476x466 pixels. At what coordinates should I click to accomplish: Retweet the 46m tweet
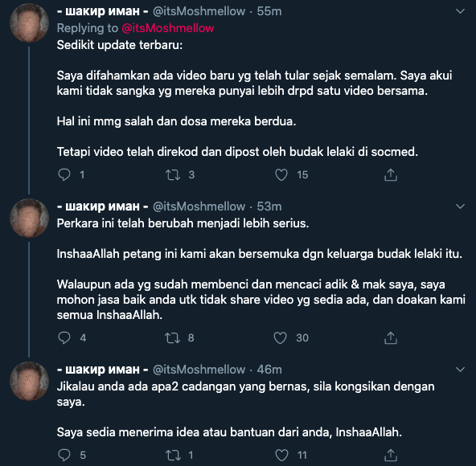[173, 455]
